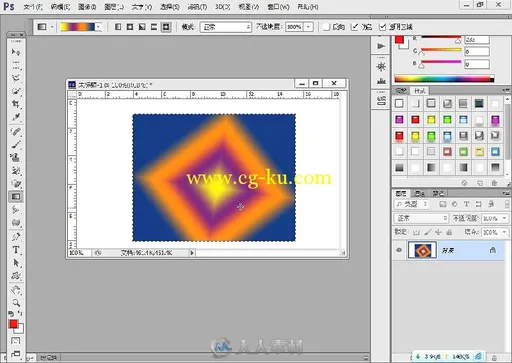Image resolution: width=512 pixels, height=363 pixels.
Task: Select the Dodge tool
Action: [x=16, y=223]
